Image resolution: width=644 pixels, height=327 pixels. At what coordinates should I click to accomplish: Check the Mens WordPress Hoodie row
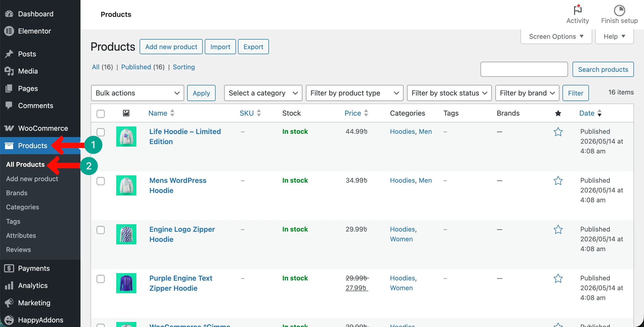101,181
